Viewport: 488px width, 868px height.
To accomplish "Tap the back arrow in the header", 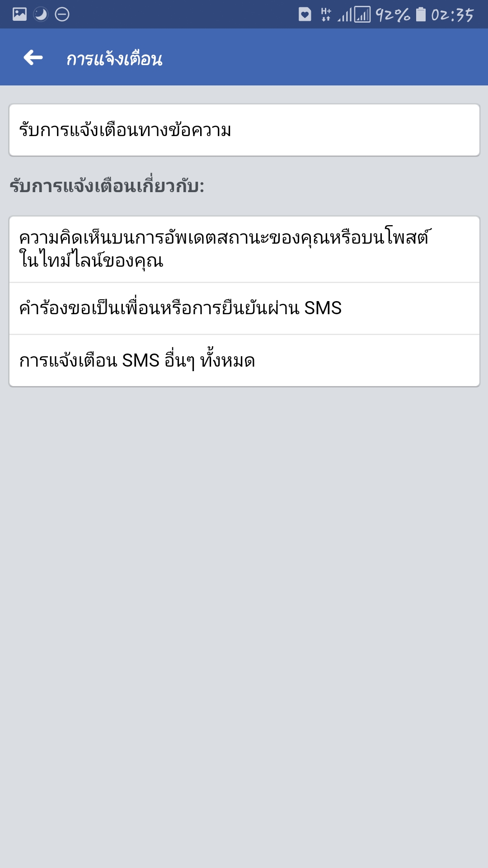I will click(33, 57).
